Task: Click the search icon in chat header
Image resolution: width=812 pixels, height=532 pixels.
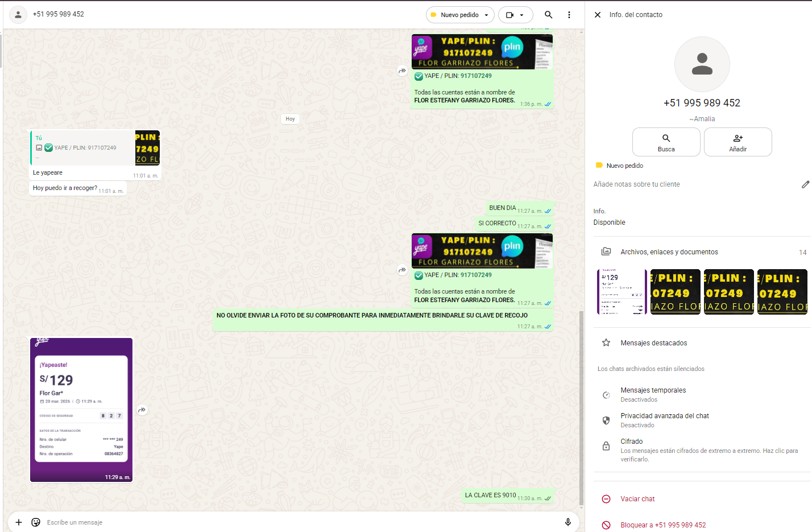Action: tap(548, 15)
